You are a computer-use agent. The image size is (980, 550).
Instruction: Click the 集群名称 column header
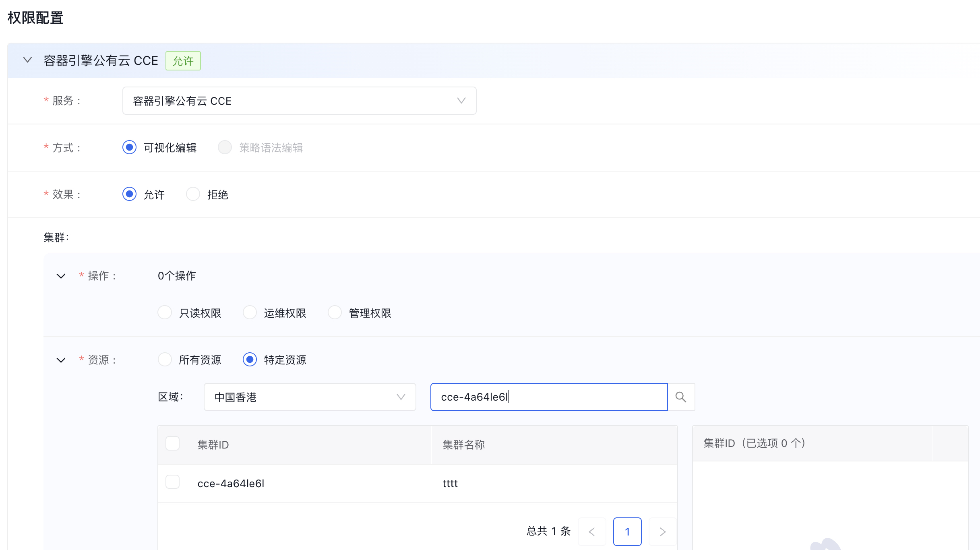pos(463,445)
